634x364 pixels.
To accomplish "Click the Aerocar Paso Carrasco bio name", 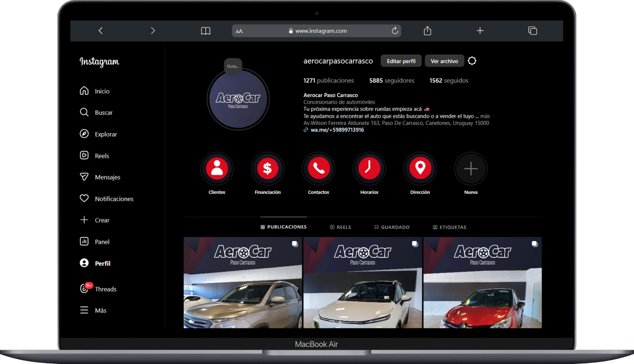I will (330, 95).
